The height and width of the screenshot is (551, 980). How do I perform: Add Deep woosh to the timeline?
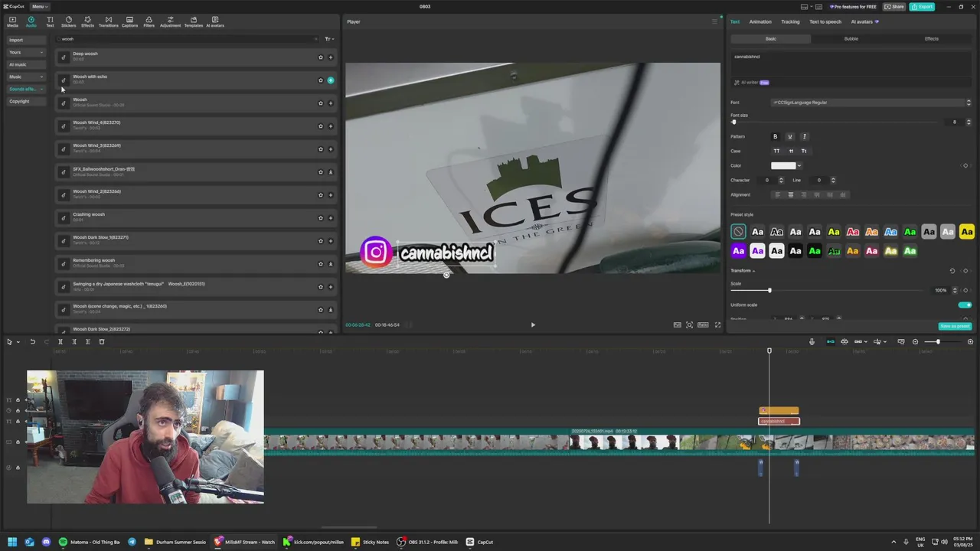click(x=331, y=57)
